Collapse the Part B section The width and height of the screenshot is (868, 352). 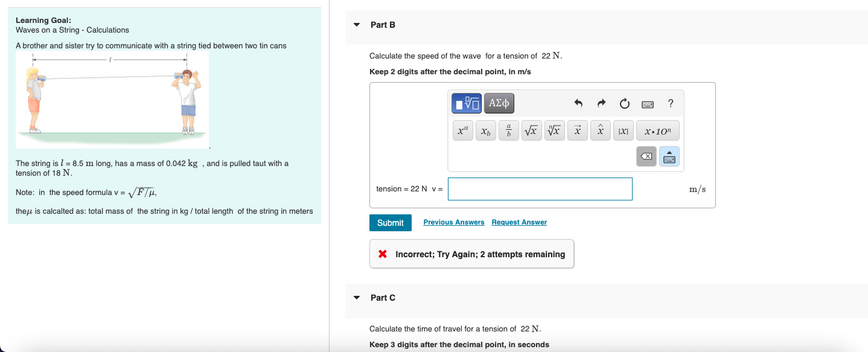[x=356, y=25]
